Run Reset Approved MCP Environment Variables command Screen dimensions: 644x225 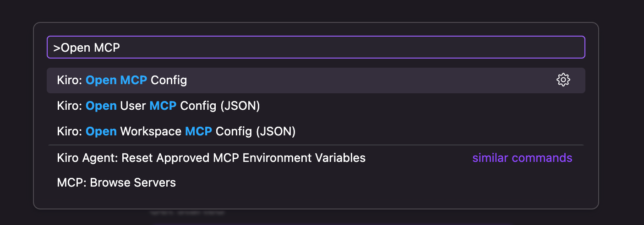pyautogui.click(x=211, y=158)
